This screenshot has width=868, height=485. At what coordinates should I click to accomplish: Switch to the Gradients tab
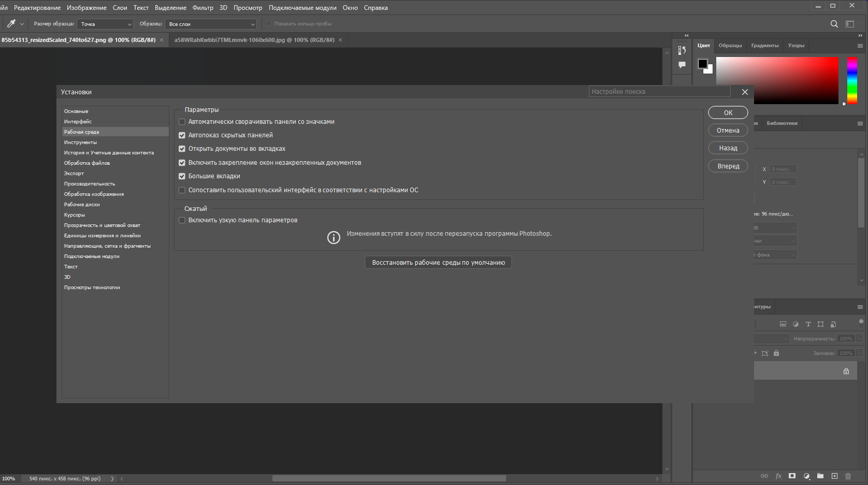coord(765,46)
